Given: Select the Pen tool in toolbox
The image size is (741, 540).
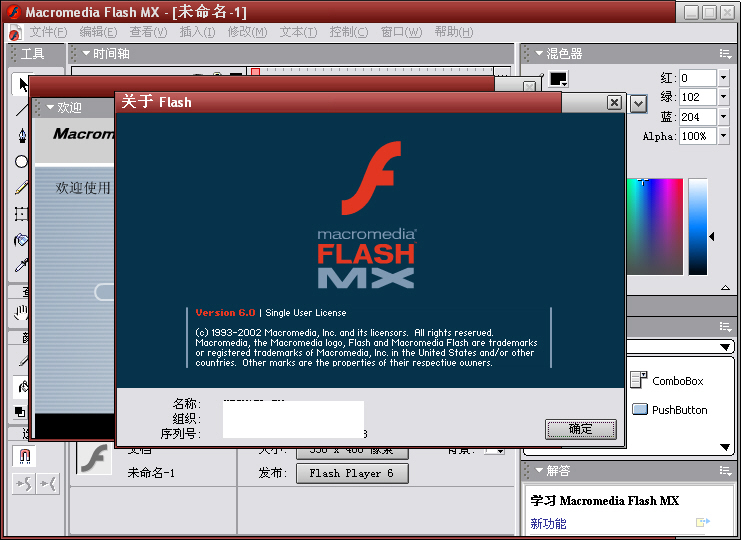Looking at the screenshot, I should tap(22, 136).
